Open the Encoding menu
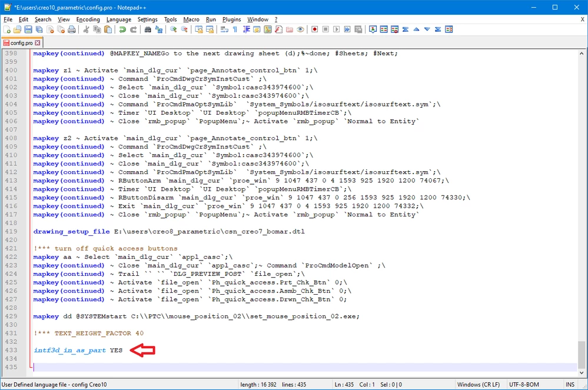 (88, 19)
